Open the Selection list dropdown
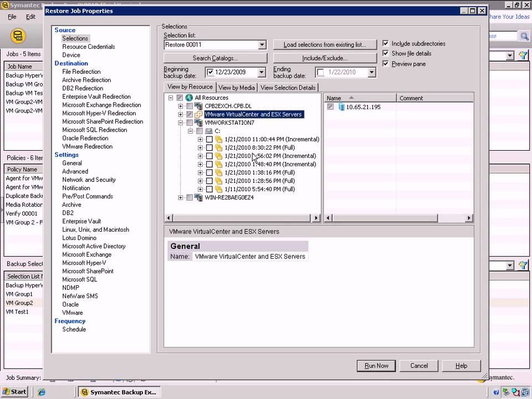 262,45
